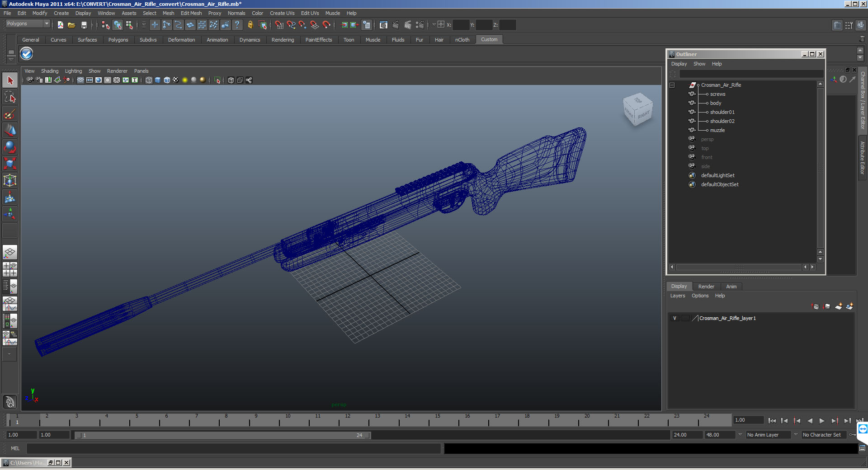Open the Polygons menu set dropdown
The image size is (868, 470).
[47, 23]
